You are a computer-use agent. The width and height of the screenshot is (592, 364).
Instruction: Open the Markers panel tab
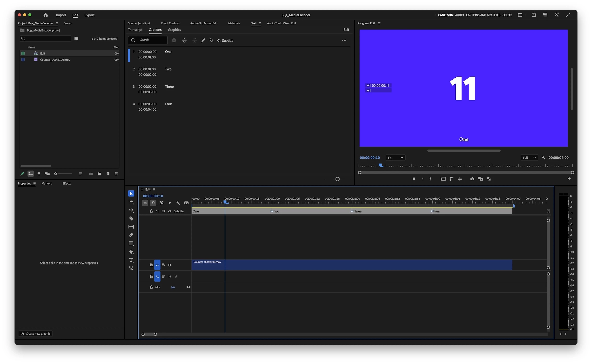point(46,183)
